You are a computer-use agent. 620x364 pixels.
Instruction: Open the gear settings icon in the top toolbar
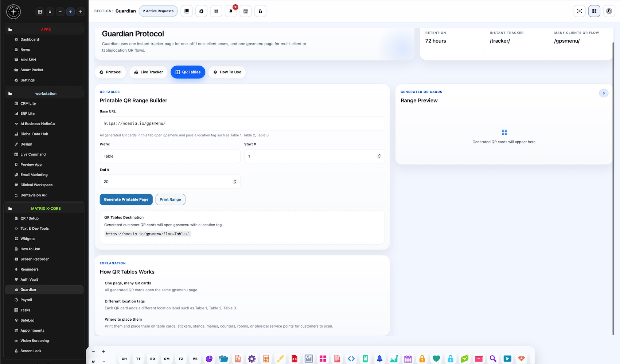click(201, 11)
